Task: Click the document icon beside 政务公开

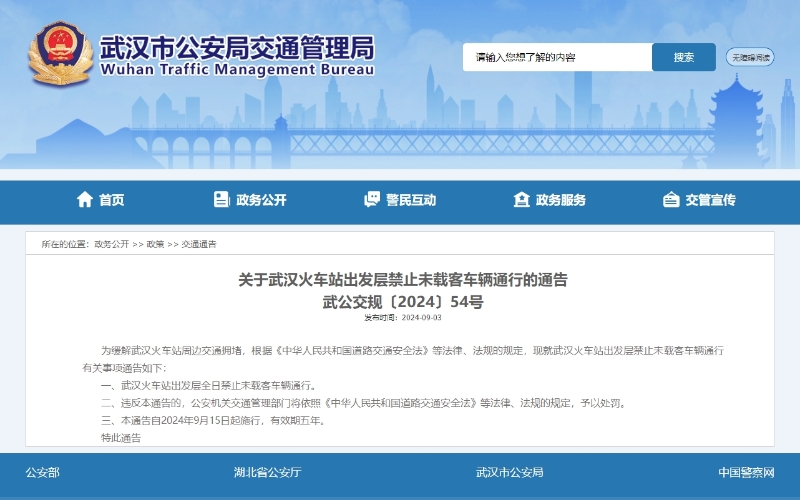Action: click(x=221, y=199)
